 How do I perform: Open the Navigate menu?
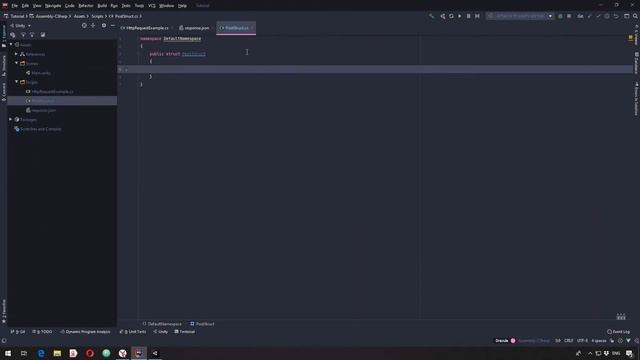pyautogui.click(x=53, y=6)
